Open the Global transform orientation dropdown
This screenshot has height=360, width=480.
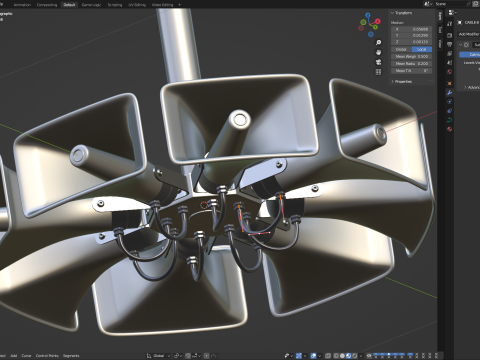click(x=158, y=356)
